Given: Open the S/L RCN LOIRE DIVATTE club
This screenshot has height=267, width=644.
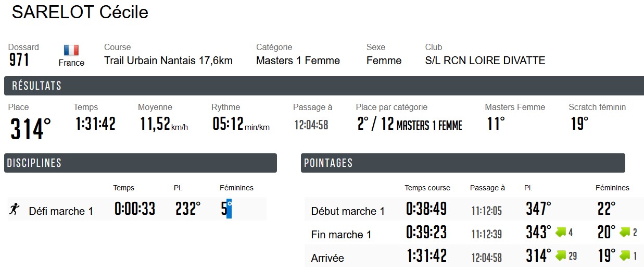Looking at the screenshot, I should pyautogui.click(x=485, y=60).
